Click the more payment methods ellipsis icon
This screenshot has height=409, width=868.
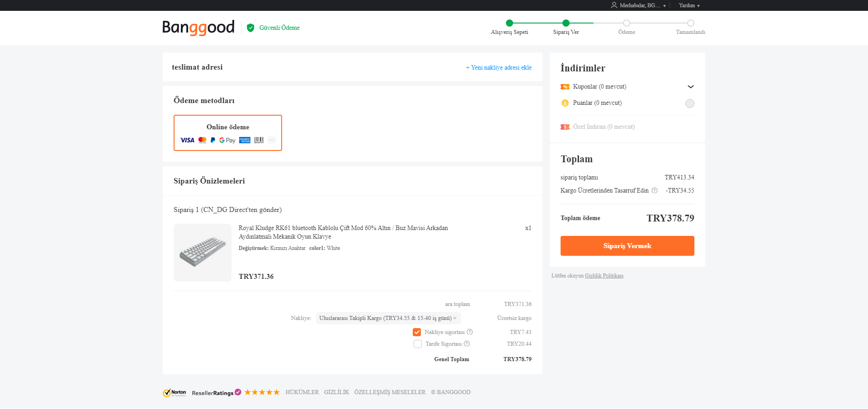(272, 140)
